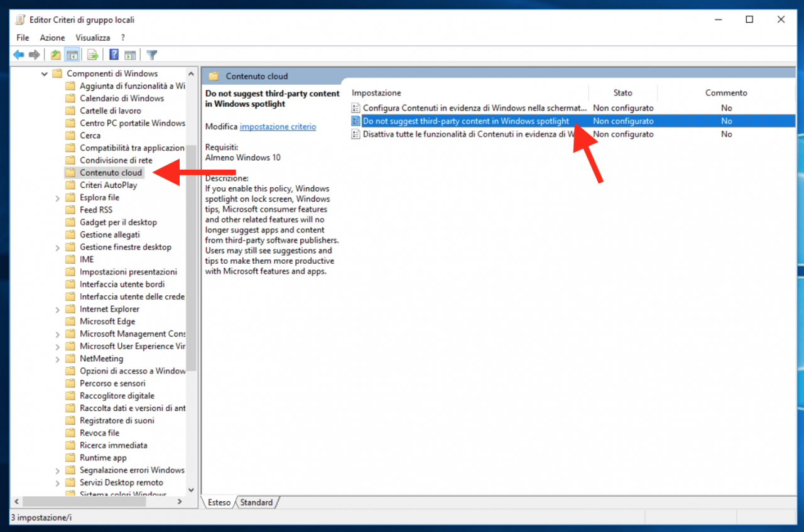Select the Impostazioni presentazioni folder
This screenshot has height=532, width=804.
tap(128, 272)
